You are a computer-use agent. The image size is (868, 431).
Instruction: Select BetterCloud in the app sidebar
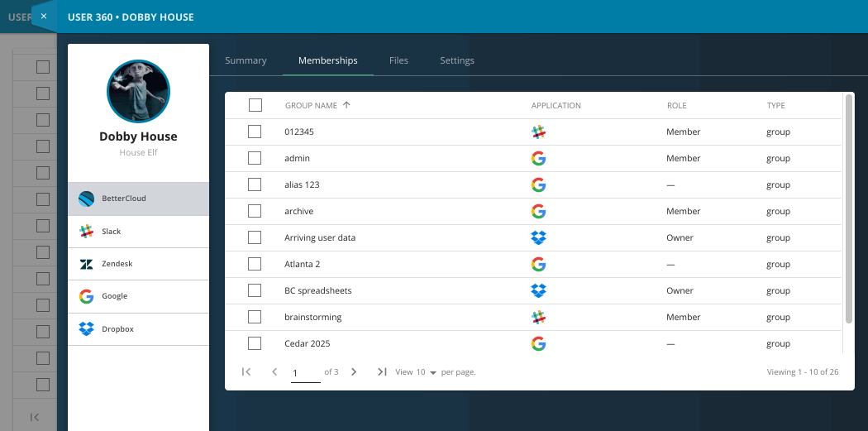[x=138, y=199]
